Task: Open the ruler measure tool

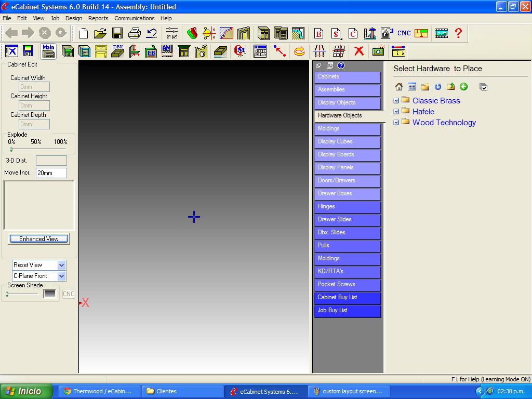Action: (398, 51)
